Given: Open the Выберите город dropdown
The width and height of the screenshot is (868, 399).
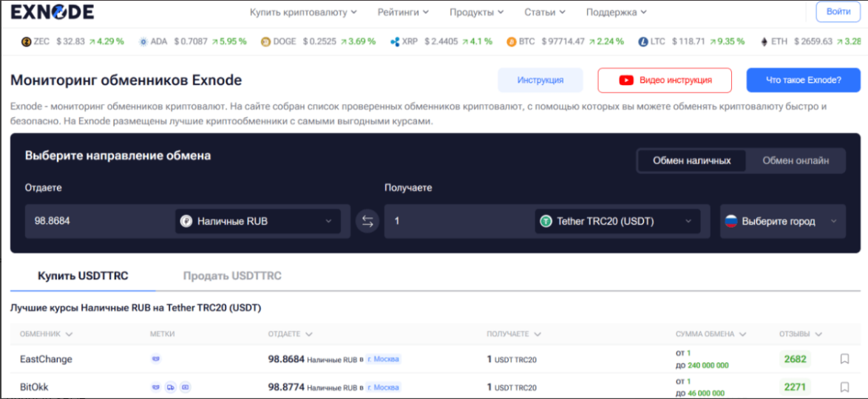Looking at the screenshot, I should [783, 222].
